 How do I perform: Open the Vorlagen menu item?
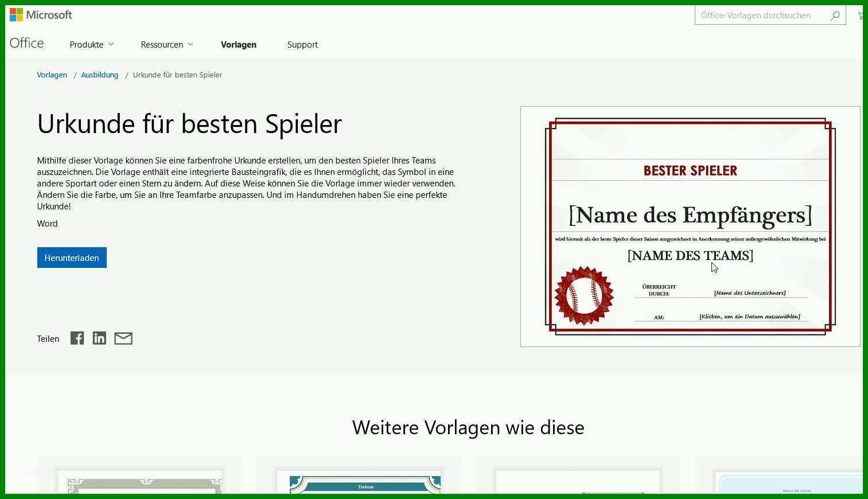[239, 45]
